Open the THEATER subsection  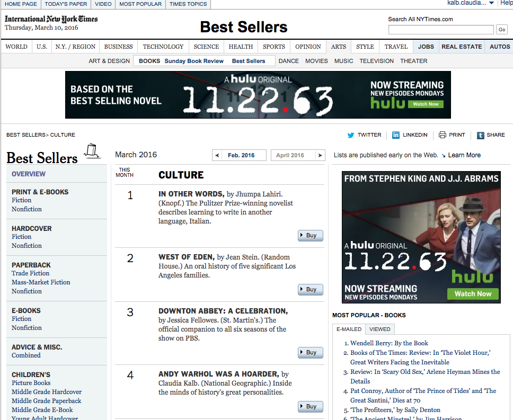tap(413, 61)
